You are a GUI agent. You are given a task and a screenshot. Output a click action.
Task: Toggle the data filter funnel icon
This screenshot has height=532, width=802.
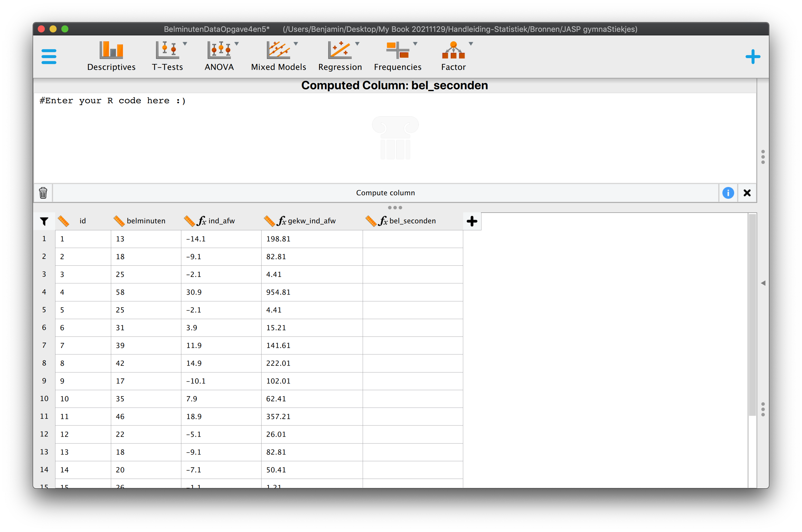[x=44, y=221]
